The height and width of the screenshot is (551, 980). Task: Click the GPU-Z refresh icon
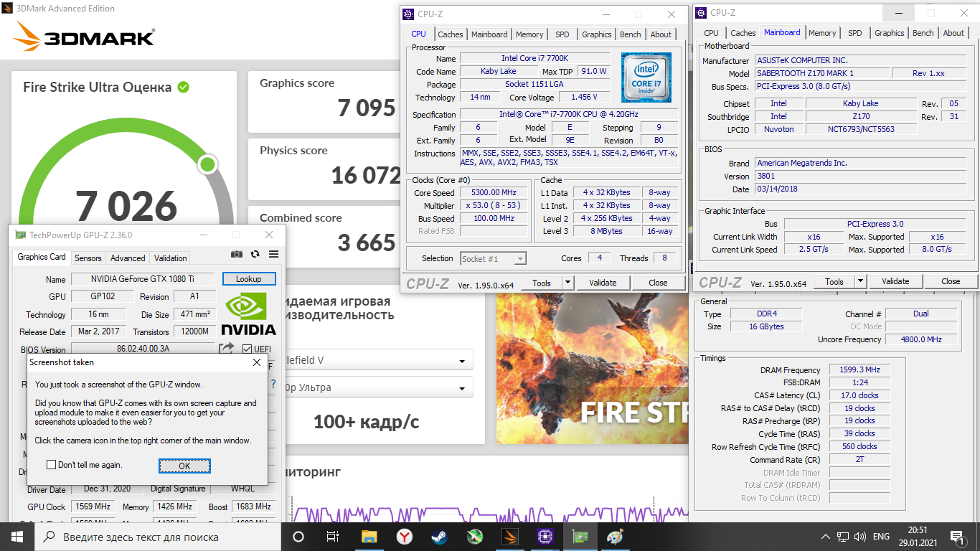[255, 254]
